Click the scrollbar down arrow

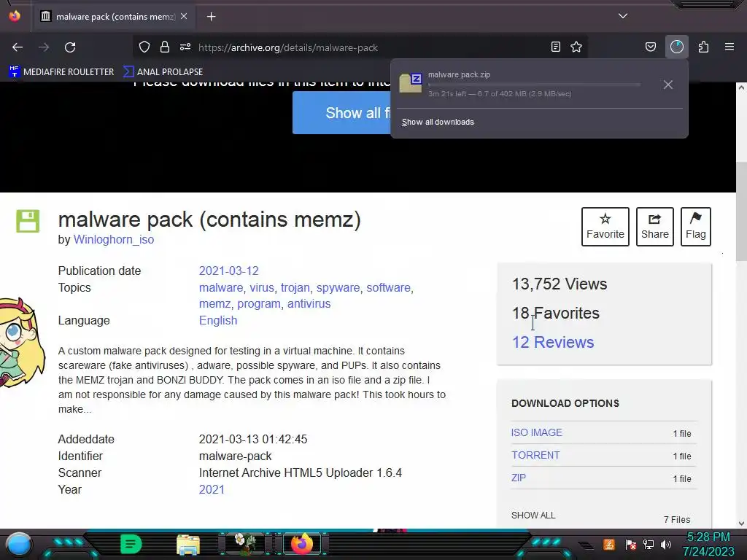pyautogui.click(x=741, y=523)
